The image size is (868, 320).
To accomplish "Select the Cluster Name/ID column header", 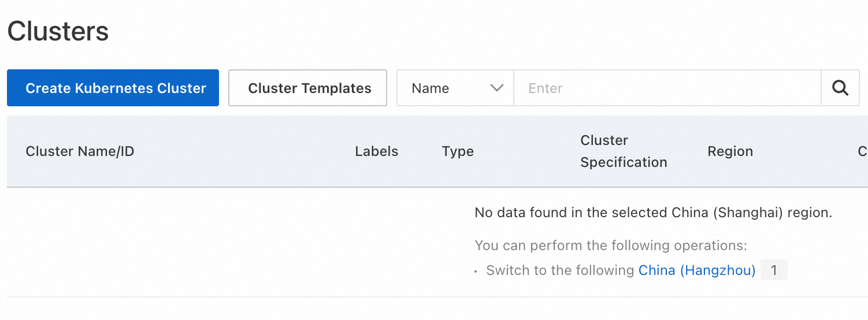I will pyautogui.click(x=80, y=151).
